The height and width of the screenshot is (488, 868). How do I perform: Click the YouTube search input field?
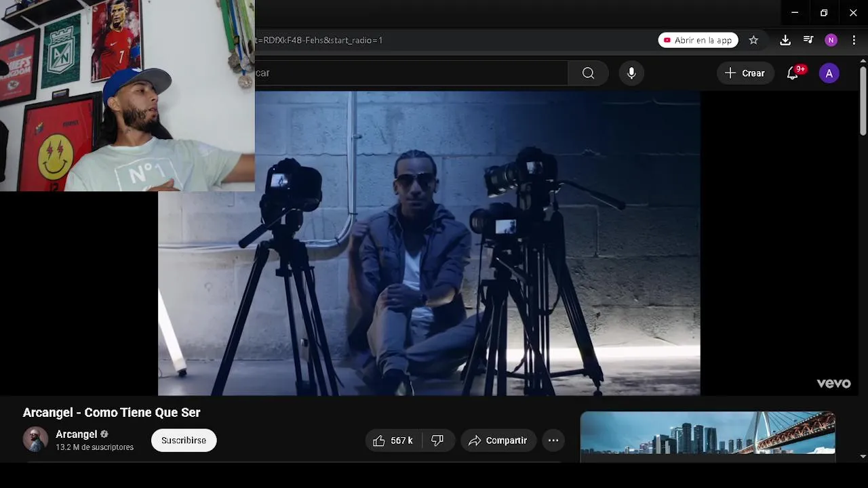click(411, 73)
